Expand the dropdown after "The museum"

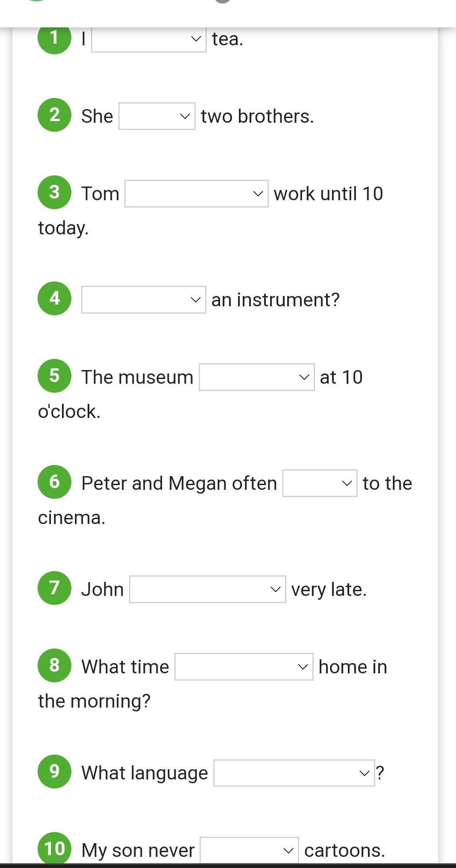coord(256,377)
